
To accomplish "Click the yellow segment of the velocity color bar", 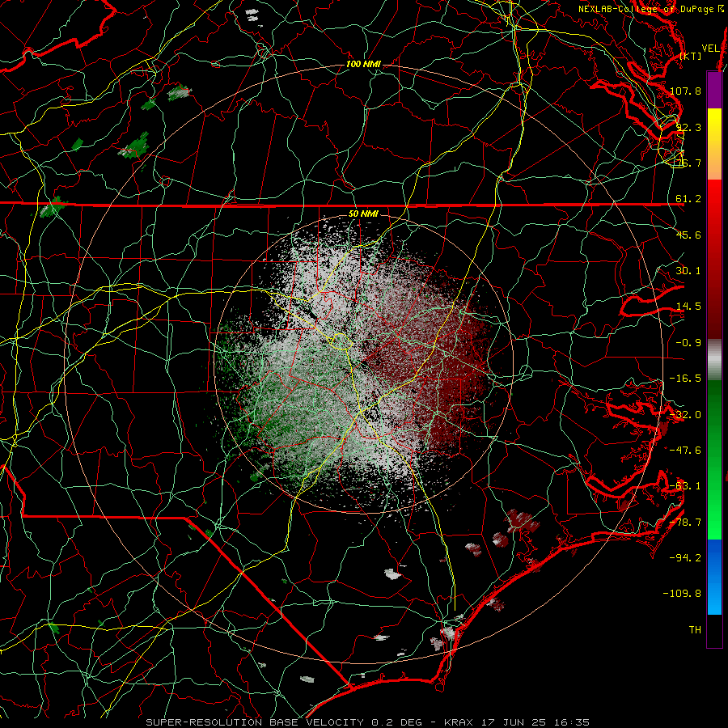I will click(x=714, y=144).
